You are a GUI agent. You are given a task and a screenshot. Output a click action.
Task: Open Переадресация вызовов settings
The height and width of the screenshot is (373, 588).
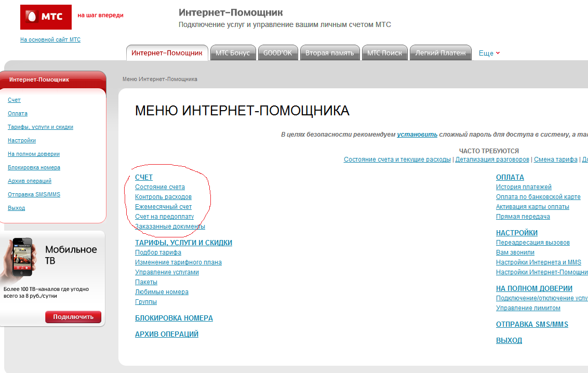(533, 243)
